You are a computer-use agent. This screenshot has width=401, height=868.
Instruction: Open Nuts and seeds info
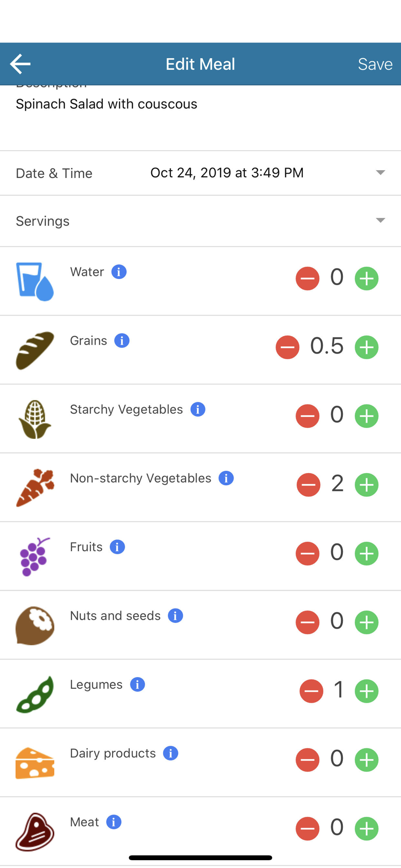(x=175, y=615)
